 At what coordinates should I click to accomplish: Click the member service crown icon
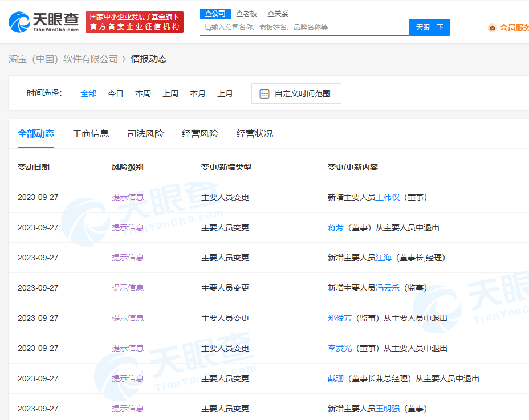pyautogui.click(x=492, y=27)
